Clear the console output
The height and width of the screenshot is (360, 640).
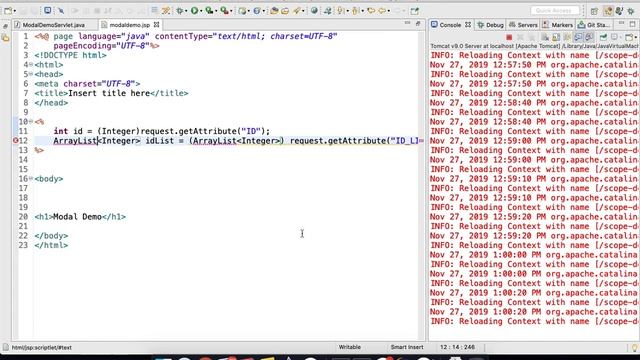point(545,37)
